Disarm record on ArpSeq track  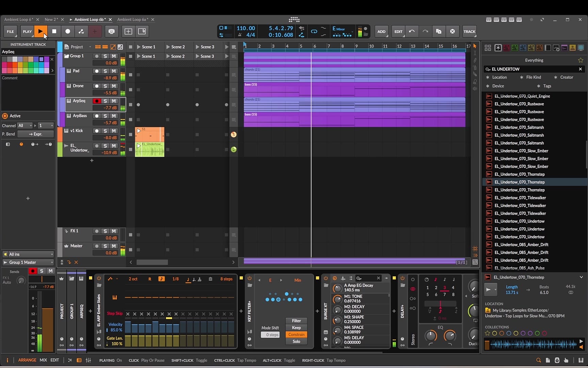click(x=97, y=101)
